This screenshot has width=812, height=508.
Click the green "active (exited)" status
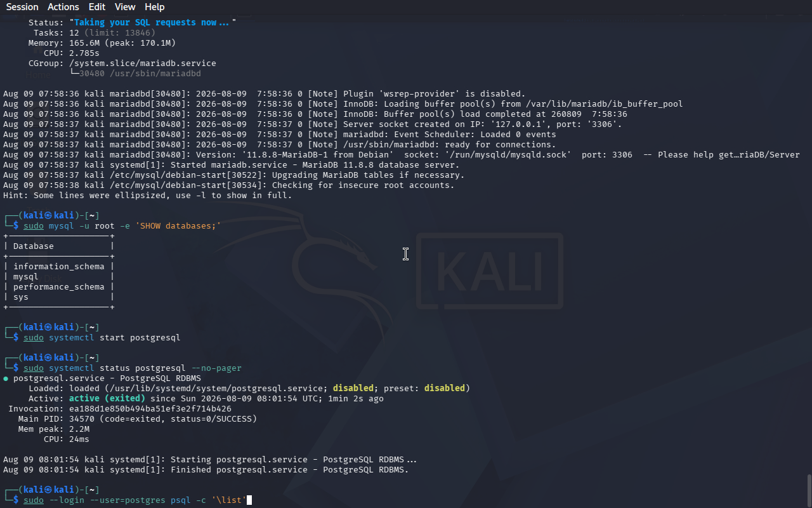pyautogui.click(x=107, y=398)
